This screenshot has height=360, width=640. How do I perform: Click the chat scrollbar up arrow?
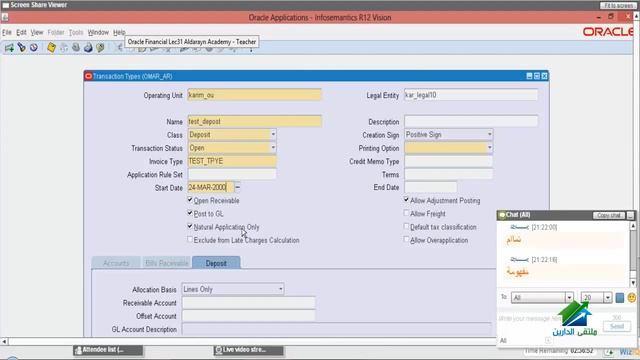click(x=633, y=226)
